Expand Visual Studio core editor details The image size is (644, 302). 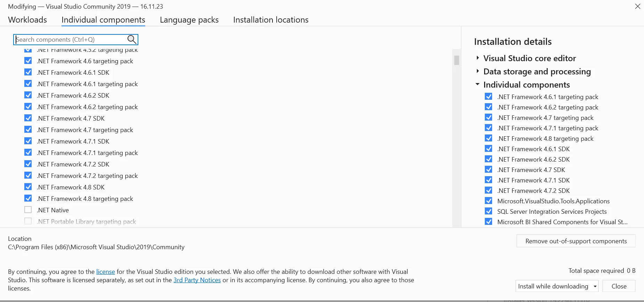tap(478, 58)
